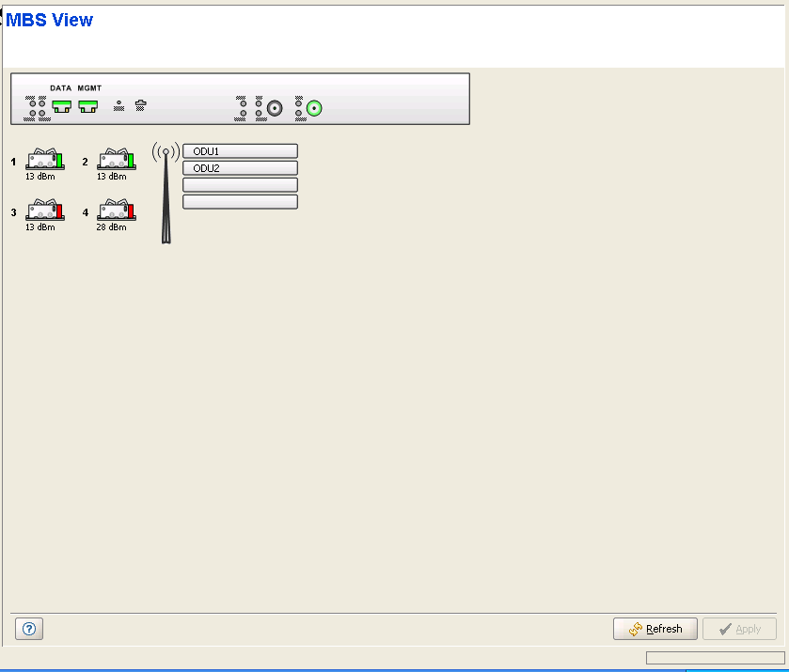Click the MGMT Ethernet port
789x672 pixels.
point(88,106)
